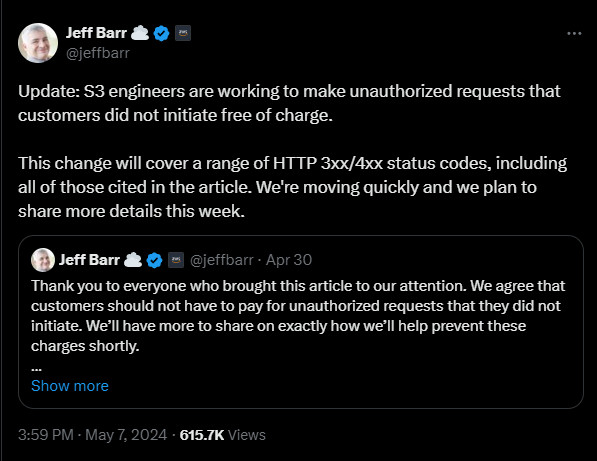Click Jeff Barr name in quoted tweet
Viewport: 597px width, 461px height.
[x=89, y=260]
